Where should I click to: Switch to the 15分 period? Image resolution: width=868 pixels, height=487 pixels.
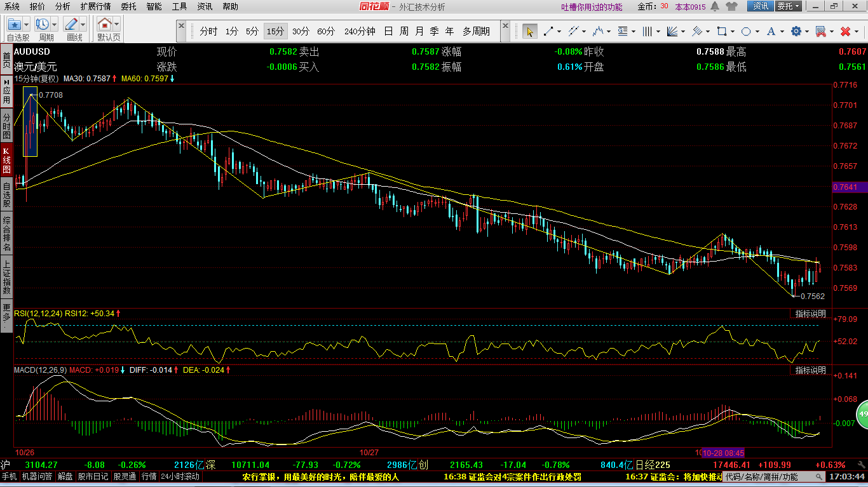275,31
